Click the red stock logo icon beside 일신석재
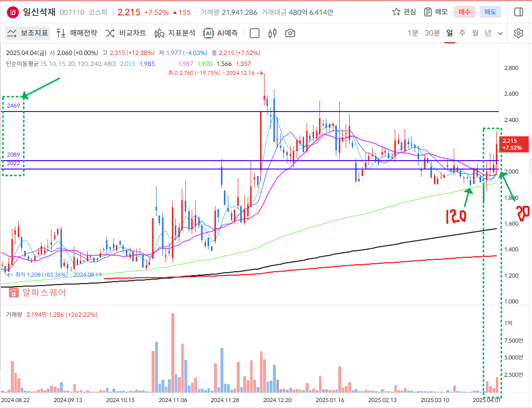The height and width of the screenshot is (408, 532). tap(13, 12)
